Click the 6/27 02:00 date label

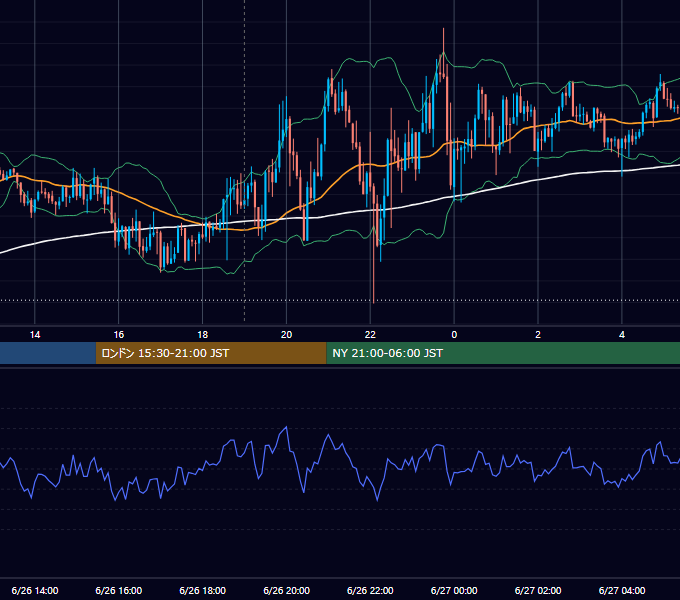(x=538, y=590)
